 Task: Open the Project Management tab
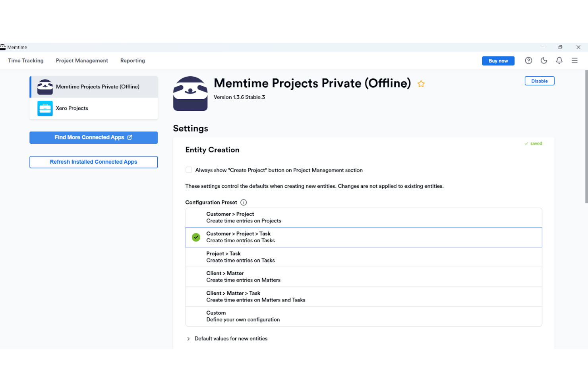point(82,60)
